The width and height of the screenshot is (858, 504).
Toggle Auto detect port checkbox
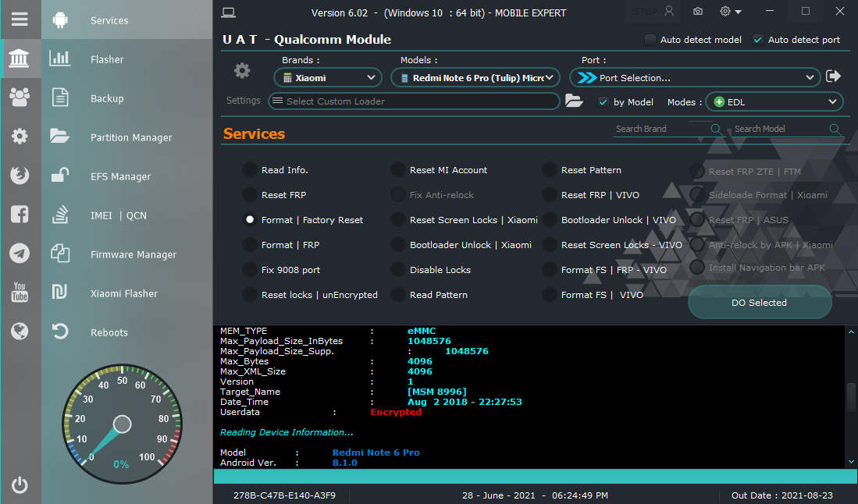click(x=758, y=39)
